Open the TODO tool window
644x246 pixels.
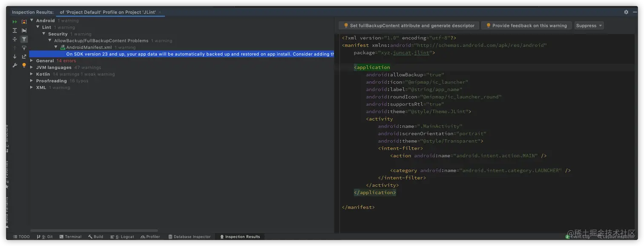point(21,237)
